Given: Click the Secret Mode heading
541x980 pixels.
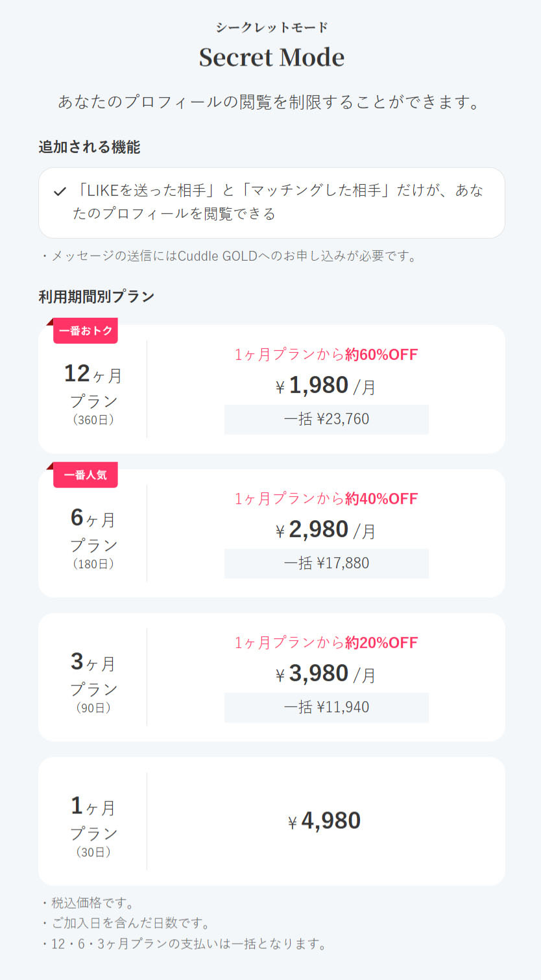Looking at the screenshot, I should tap(271, 57).
